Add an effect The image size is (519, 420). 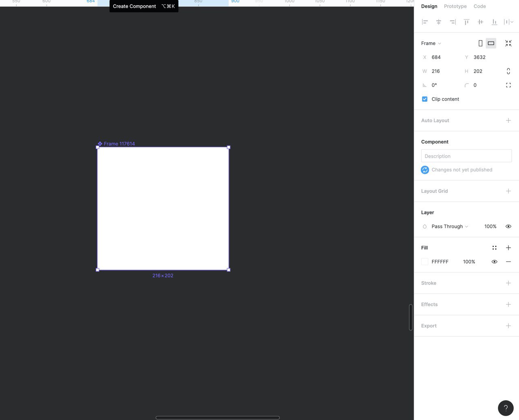point(508,304)
